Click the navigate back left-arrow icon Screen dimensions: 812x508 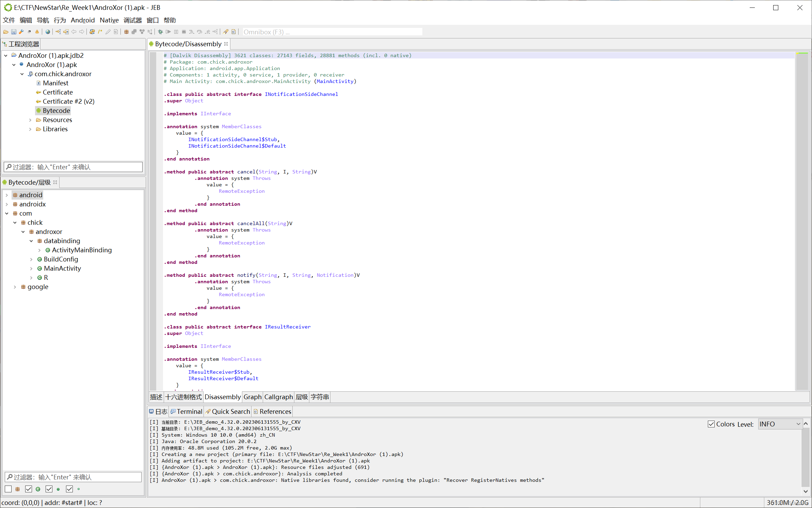click(x=74, y=32)
